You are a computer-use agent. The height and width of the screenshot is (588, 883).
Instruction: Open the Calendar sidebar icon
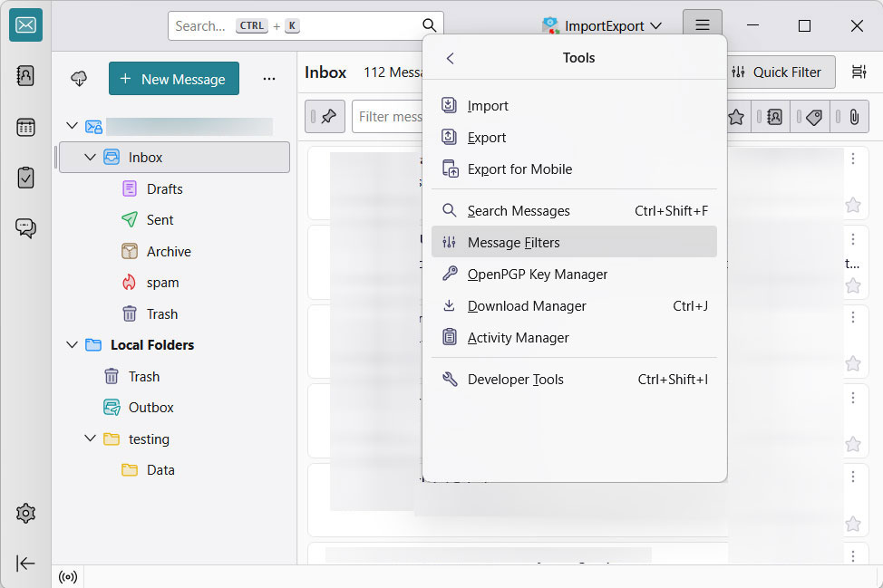coord(25,127)
